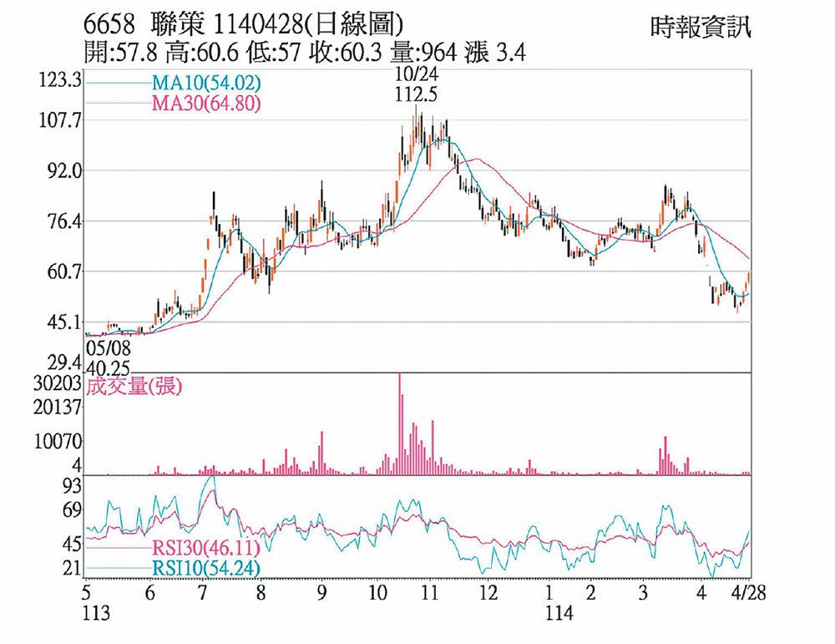Image resolution: width=835 pixels, height=644 pixels.
Task: Click the year 113 axis label
Action: 96,613
